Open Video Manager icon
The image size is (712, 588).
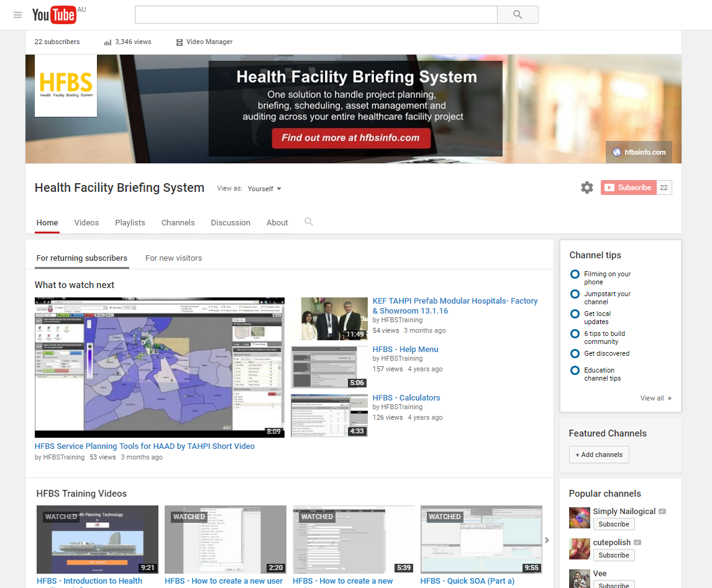click(180, 42)
